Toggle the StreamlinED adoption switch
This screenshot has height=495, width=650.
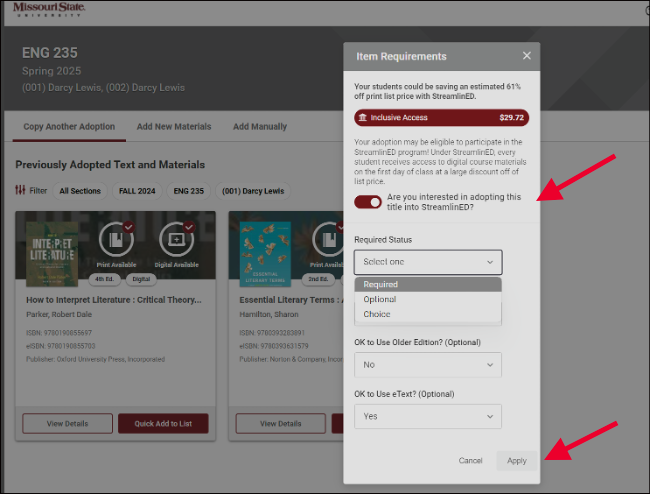[368, 202]
